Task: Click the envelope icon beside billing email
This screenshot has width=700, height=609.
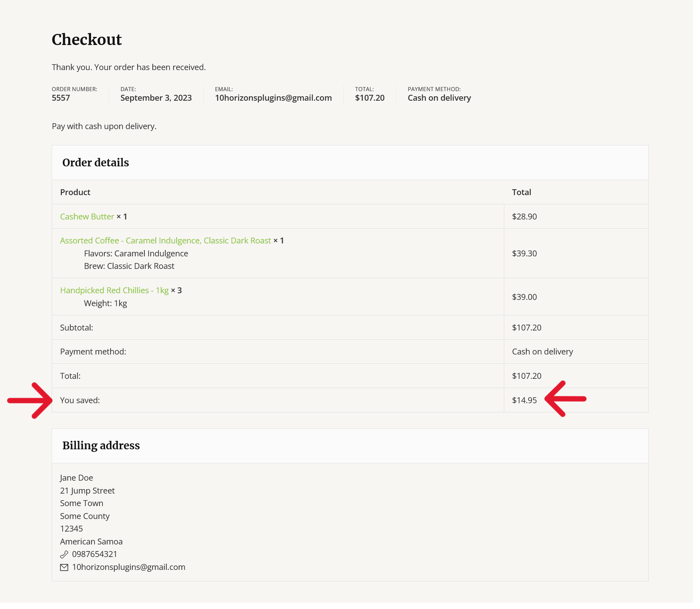Action: (x=64, y=567)
